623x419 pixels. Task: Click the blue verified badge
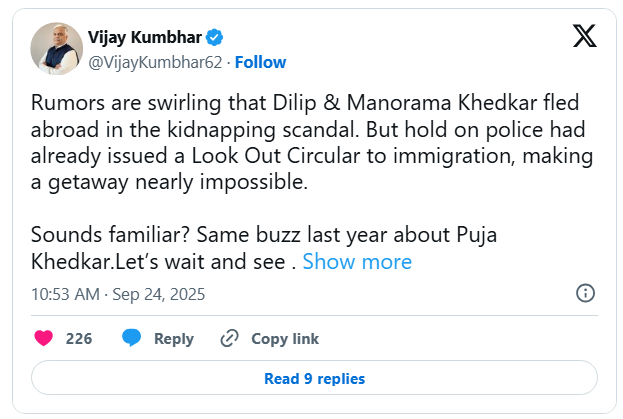tap(214, 38)
